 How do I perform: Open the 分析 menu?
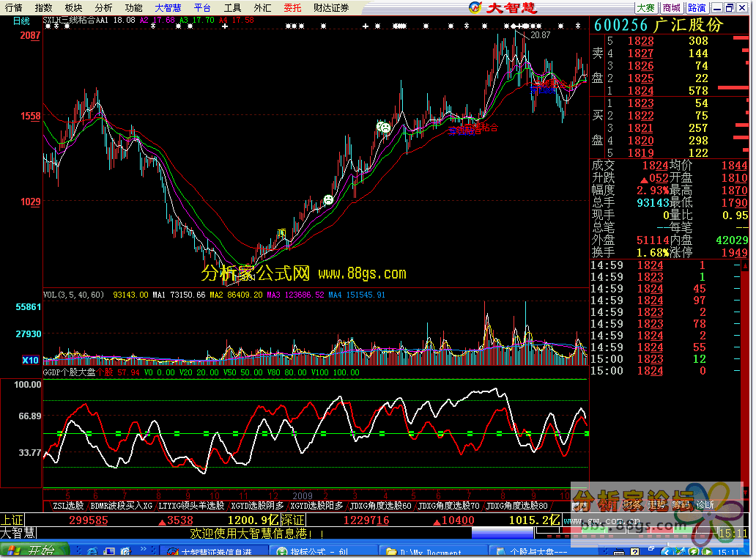tap(103, 8)
